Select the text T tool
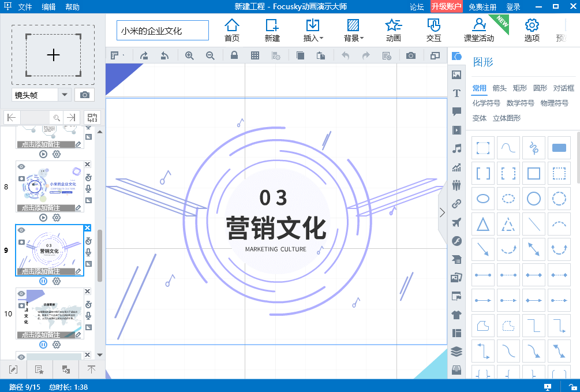The height and width of the screenshot is (392, 580). point(456,93)
